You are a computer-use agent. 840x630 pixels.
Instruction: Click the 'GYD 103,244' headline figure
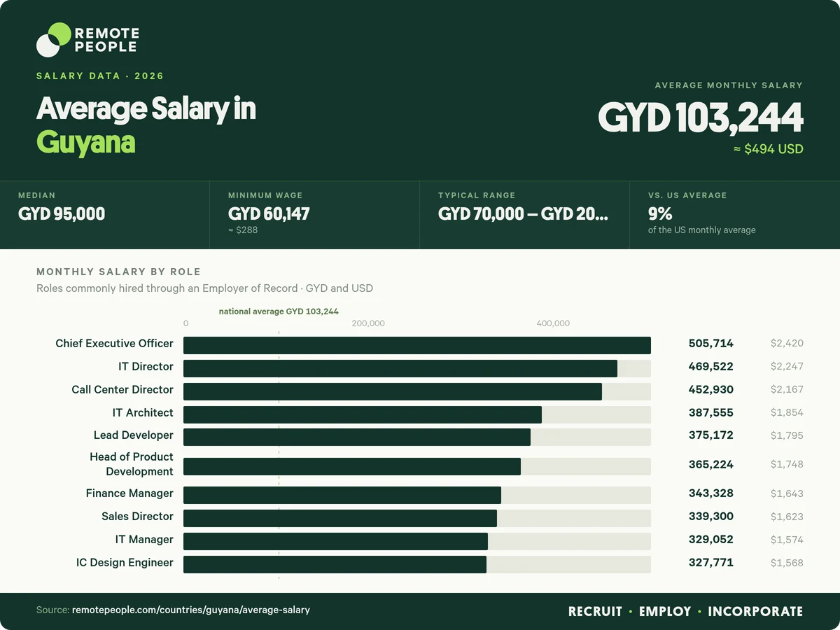coord(701,118)
